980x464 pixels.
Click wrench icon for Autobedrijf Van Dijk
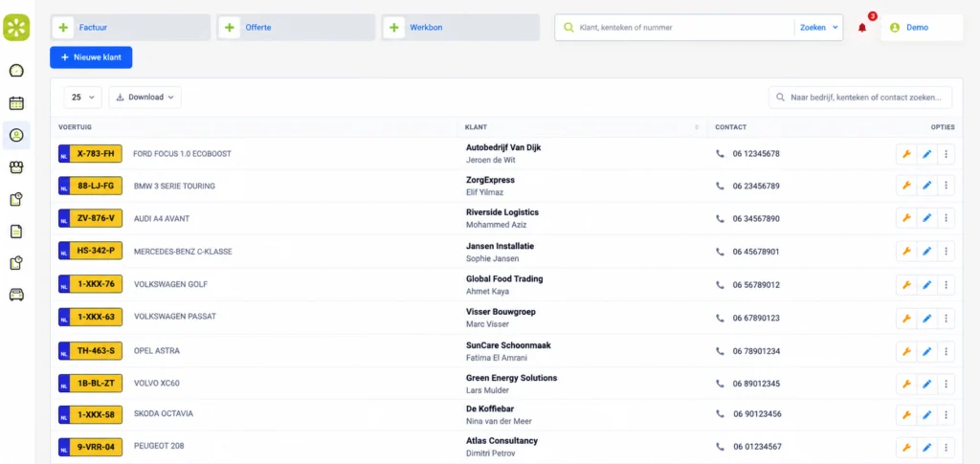(x=906, y=154)
